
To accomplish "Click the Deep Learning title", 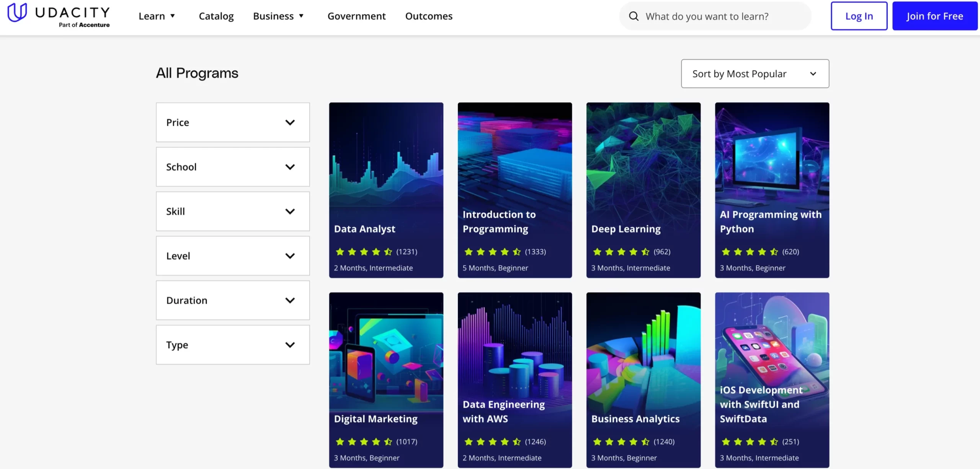I will pos(626,229).
